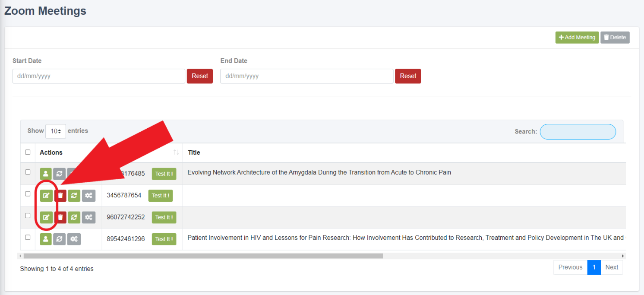Click the grey Delete button at the top right

[x=615, y=38]
